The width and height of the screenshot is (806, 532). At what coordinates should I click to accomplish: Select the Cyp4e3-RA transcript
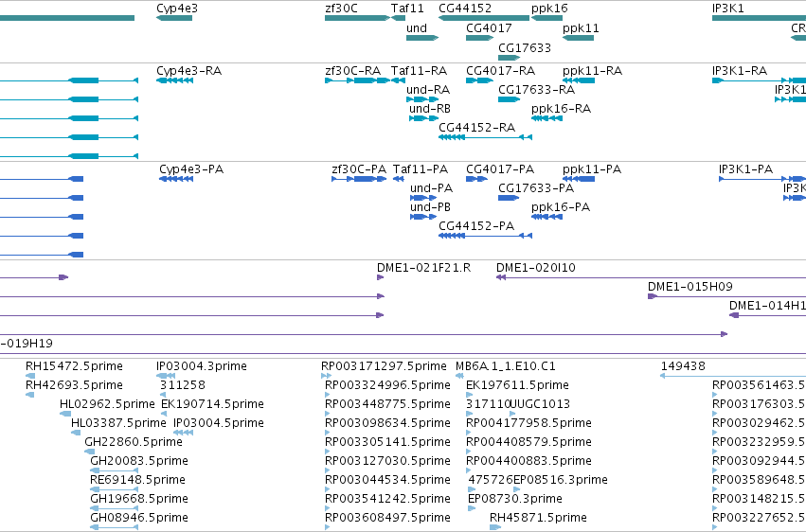click(x=175, y=80)
